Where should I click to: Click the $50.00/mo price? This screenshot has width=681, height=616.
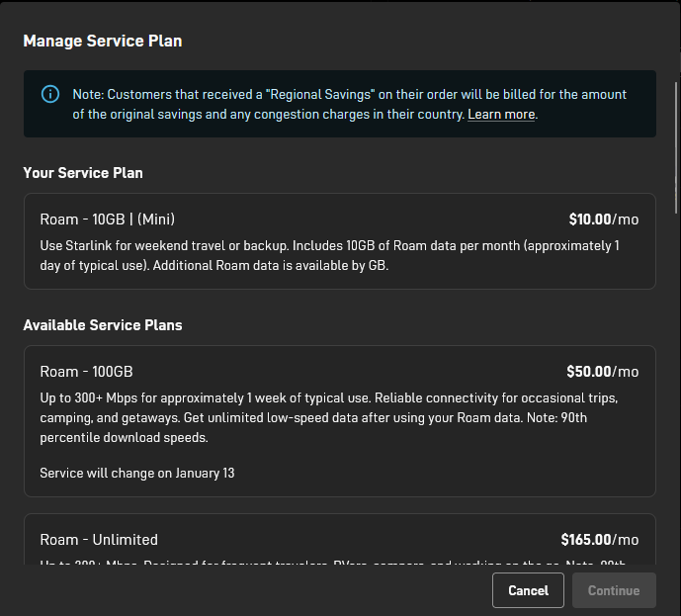(x=602, y=372)
